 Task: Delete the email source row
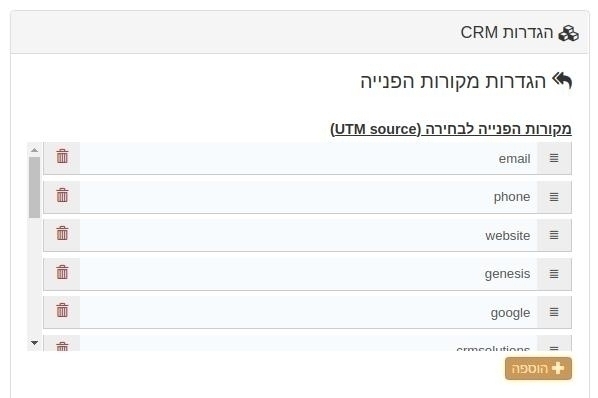[62, 157]
